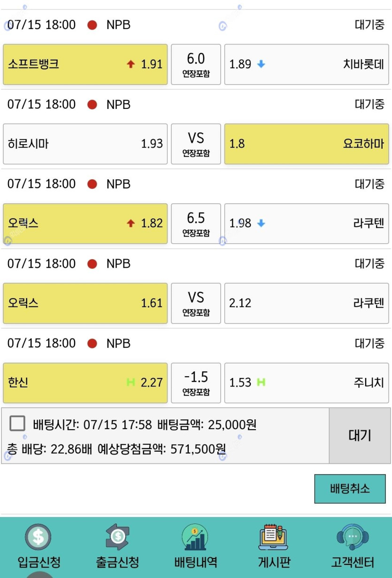The height and width of the screenshot is (578, 392).
Task: Select 오릭스 1.61 bet option
Action: (x=85, y=303)
